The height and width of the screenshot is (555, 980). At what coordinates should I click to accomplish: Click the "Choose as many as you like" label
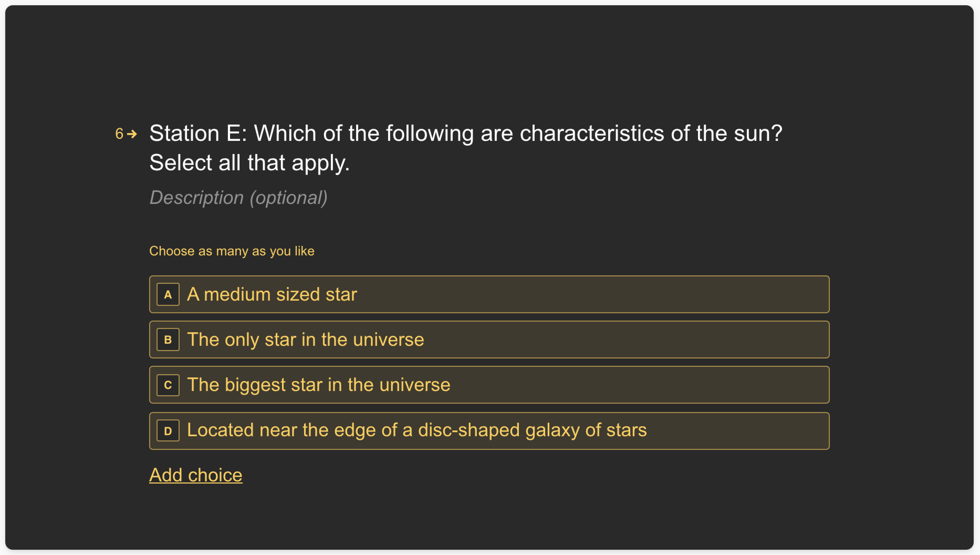pos(232,251)
